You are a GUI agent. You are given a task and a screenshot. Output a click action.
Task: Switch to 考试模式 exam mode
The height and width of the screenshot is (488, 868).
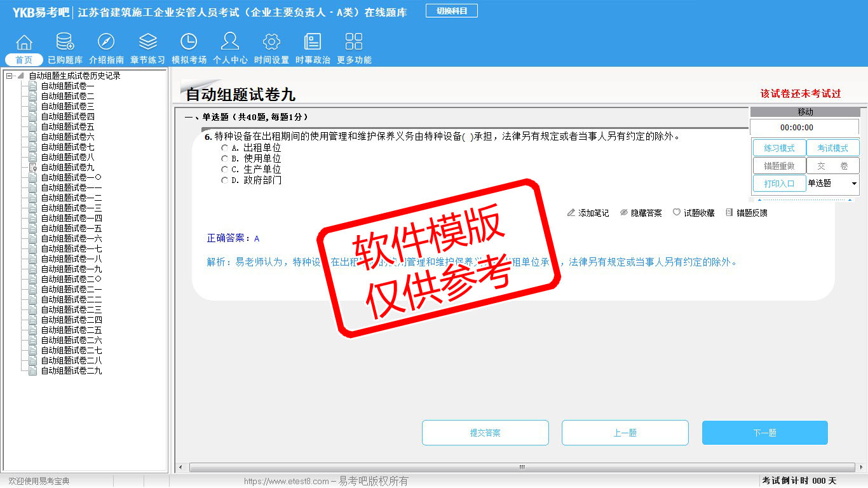(x=832, y=148)
